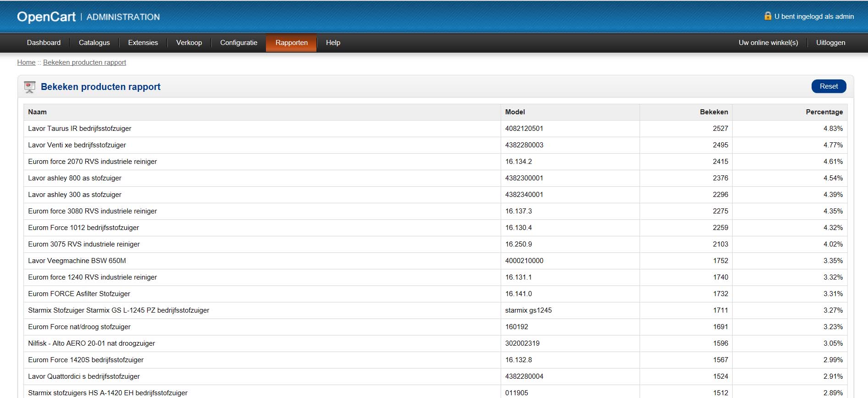Select the Lavor Taurus IR bedrijfsstofzuiger row
This screenshot has height=398, width=868.
pyautogui.click(x=435, y=129)
